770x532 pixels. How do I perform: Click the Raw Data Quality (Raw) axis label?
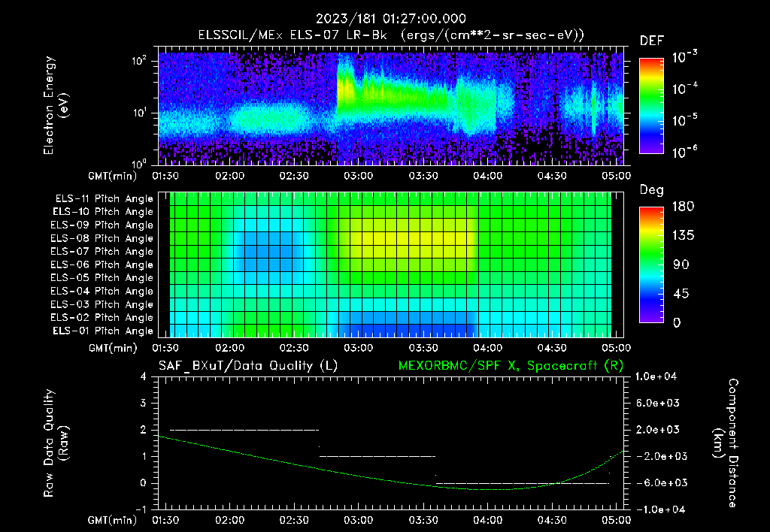coord(56,443)
